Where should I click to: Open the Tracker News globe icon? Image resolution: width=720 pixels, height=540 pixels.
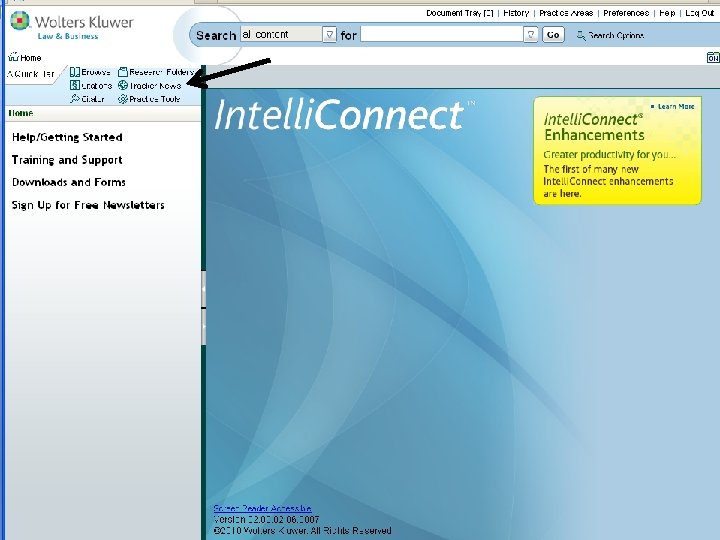[123, 85]
